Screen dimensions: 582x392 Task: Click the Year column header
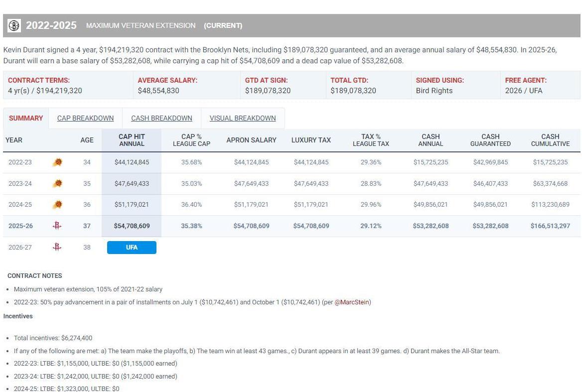(14, 140)
